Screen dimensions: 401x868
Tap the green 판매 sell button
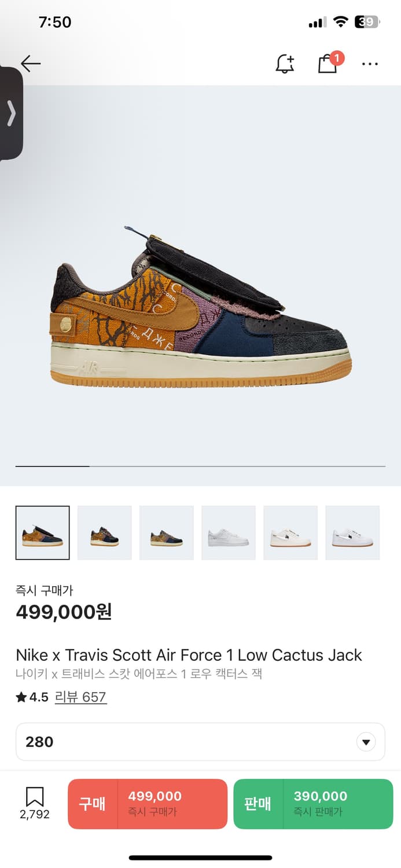(313, 804)
